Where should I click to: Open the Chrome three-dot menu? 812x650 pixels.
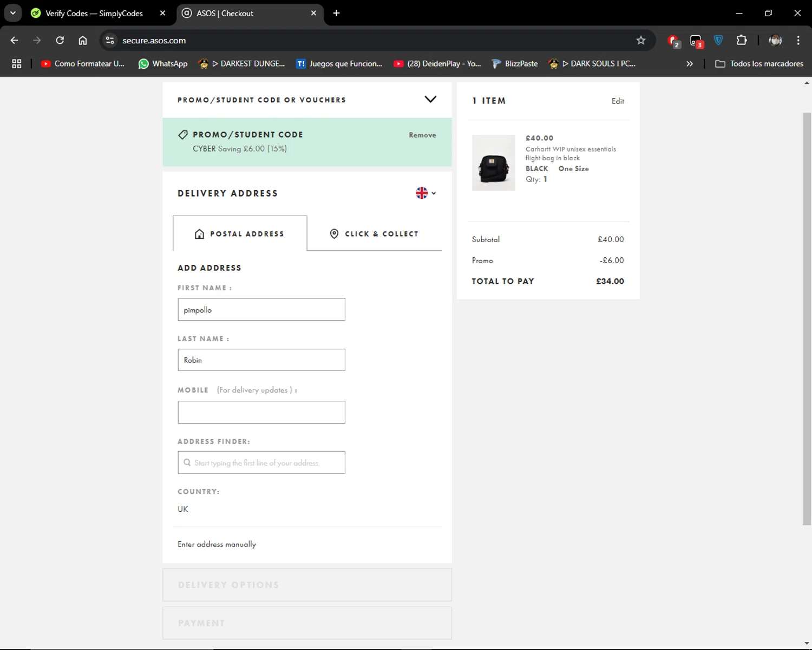point(798,40)
